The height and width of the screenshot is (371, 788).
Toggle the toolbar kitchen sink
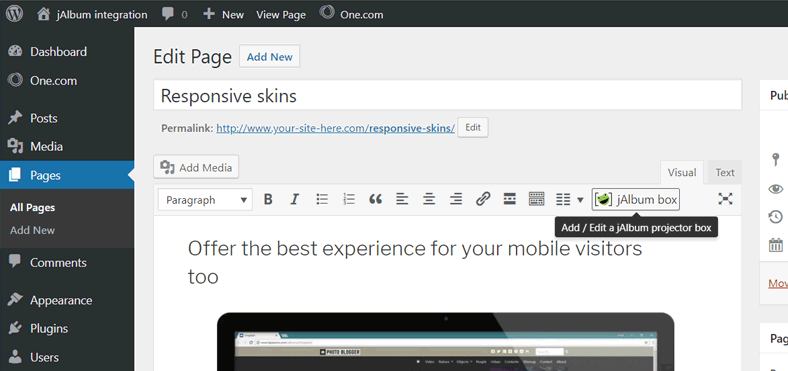click(537, 200)
